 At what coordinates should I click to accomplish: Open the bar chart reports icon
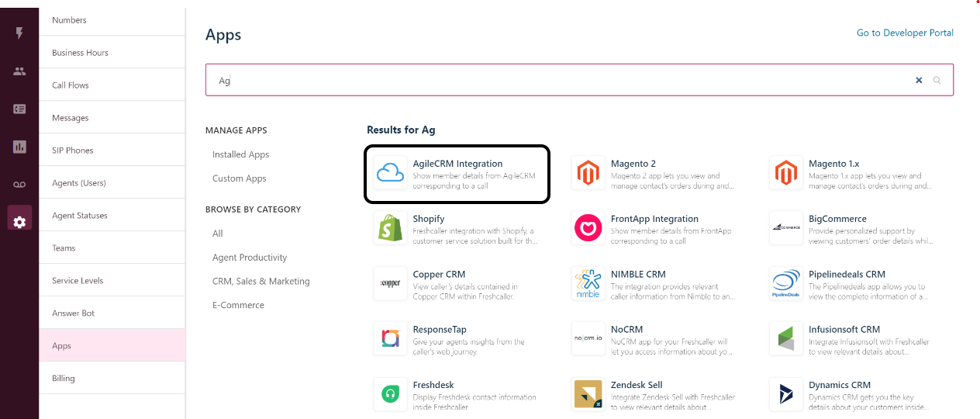tap(19, 147)
